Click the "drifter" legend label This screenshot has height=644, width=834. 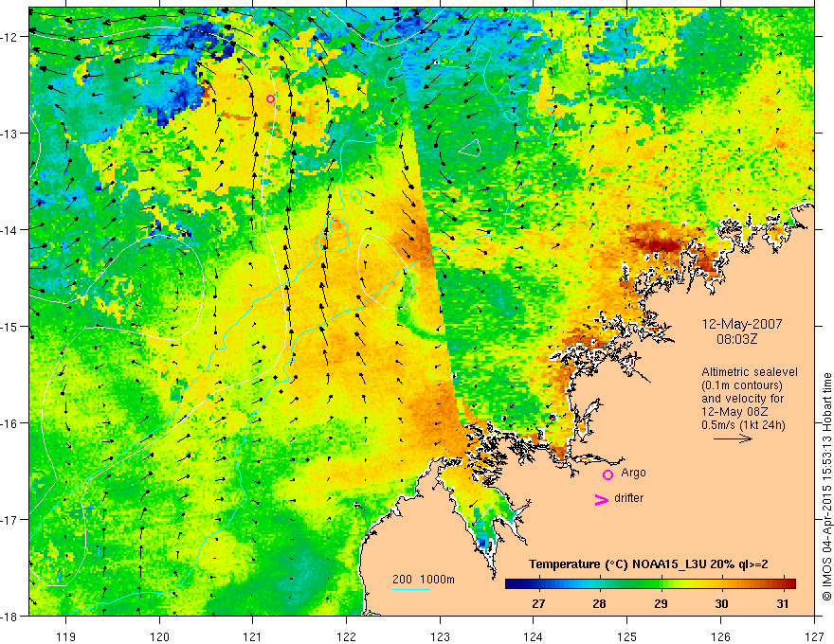coord(628,498)
